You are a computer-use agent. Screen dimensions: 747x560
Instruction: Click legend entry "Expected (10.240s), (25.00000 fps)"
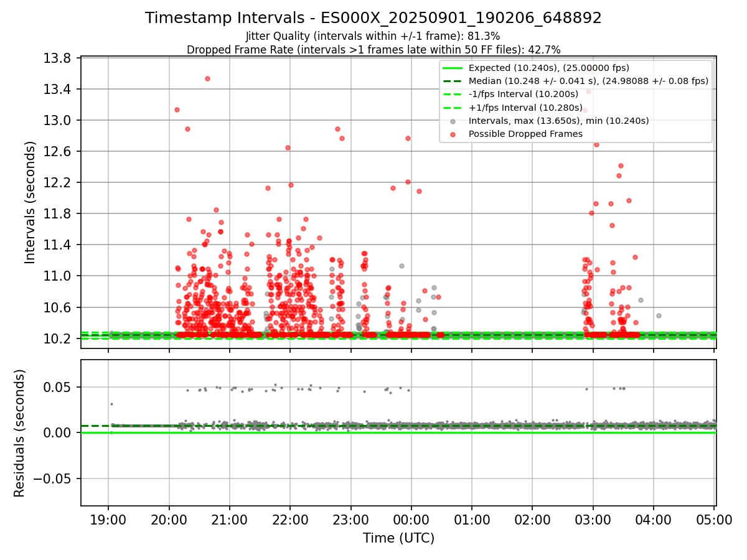[x=548, y=68]
